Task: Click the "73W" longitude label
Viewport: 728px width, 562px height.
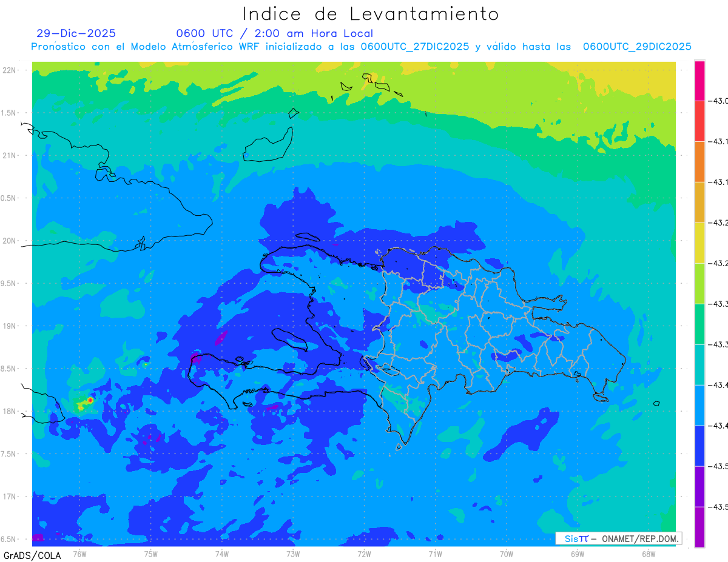Action: click(x=293, y=554)
